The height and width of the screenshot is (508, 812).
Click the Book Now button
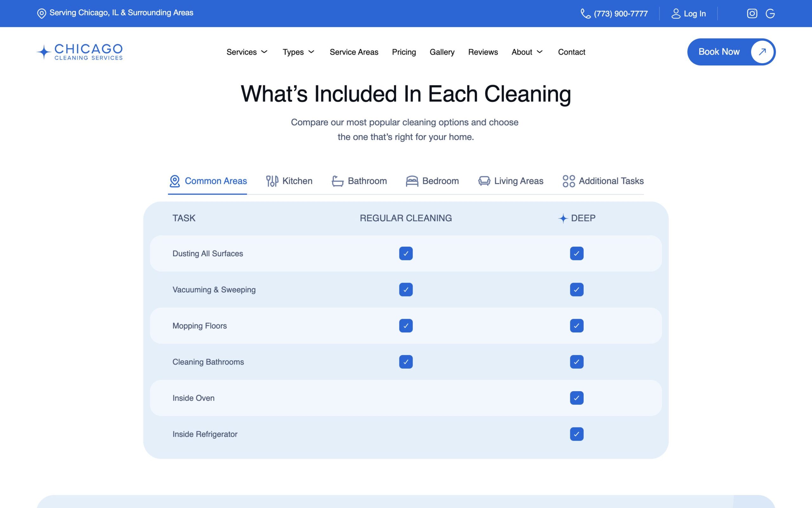click(731, 52)
